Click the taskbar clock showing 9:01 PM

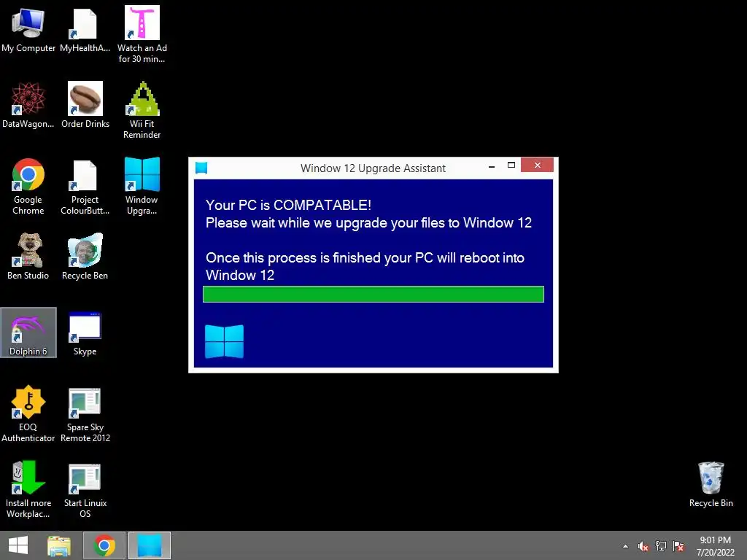click(x=715, y=546)
